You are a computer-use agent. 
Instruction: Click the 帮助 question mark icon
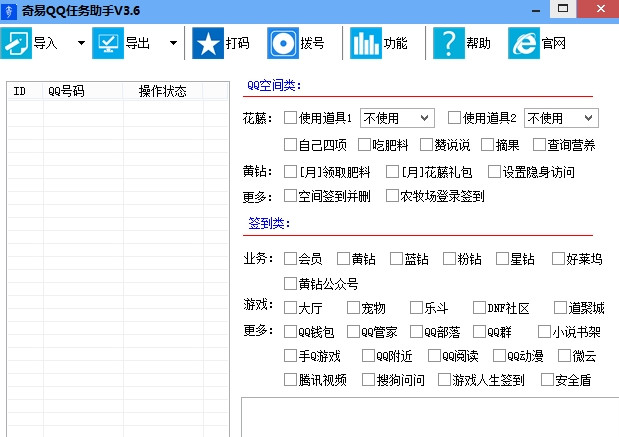coord(448,43)
